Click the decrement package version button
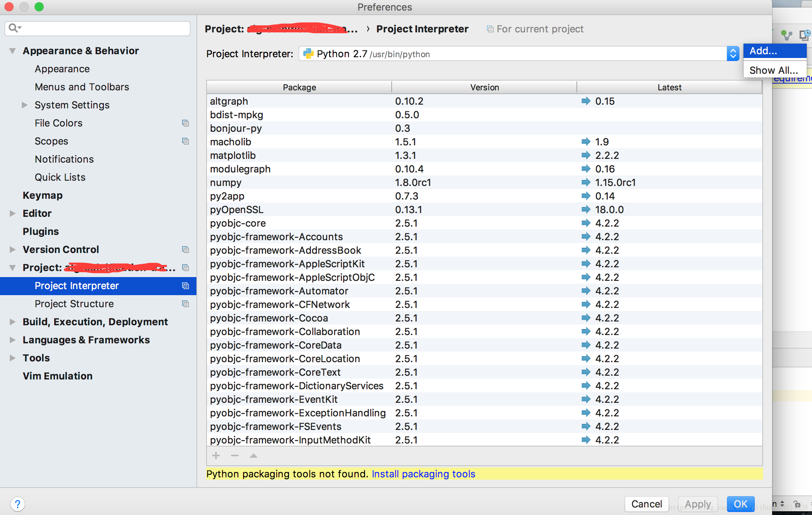The image size is (812, 515). click(x=234, y=456)
